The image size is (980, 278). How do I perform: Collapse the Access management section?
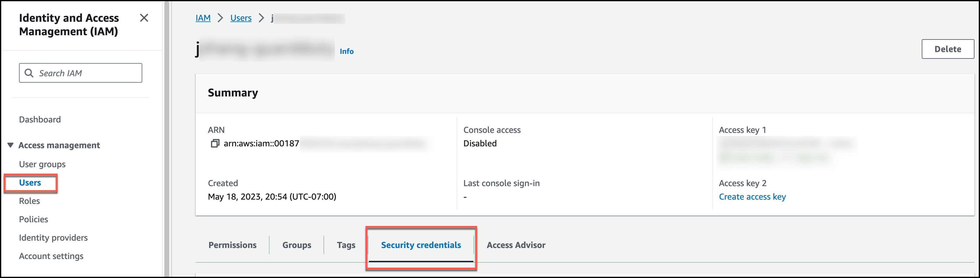click(x=11, y=145)
